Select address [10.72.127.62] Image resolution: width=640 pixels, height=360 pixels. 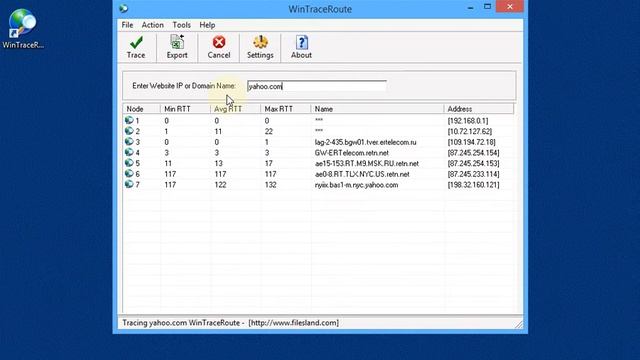click(470, 131)
